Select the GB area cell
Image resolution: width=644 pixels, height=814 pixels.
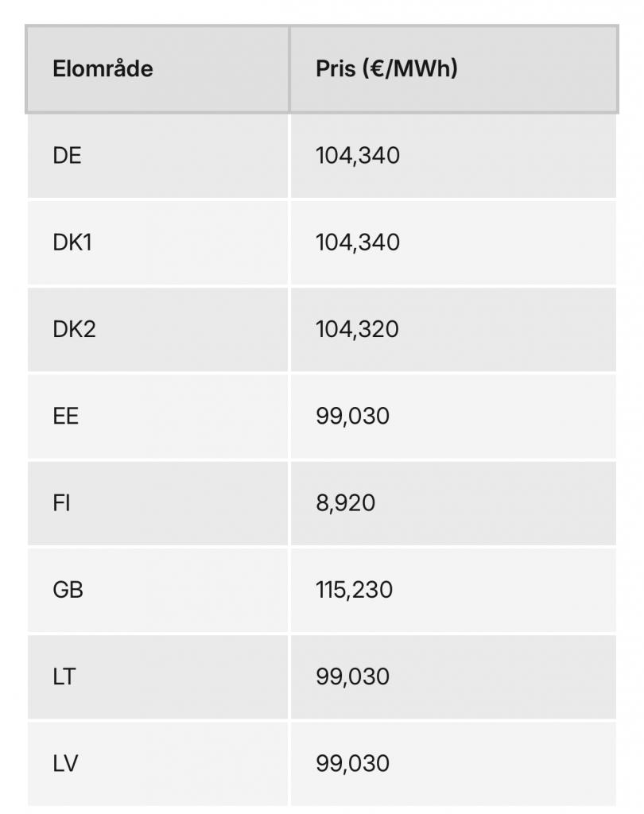pos(157,591)
